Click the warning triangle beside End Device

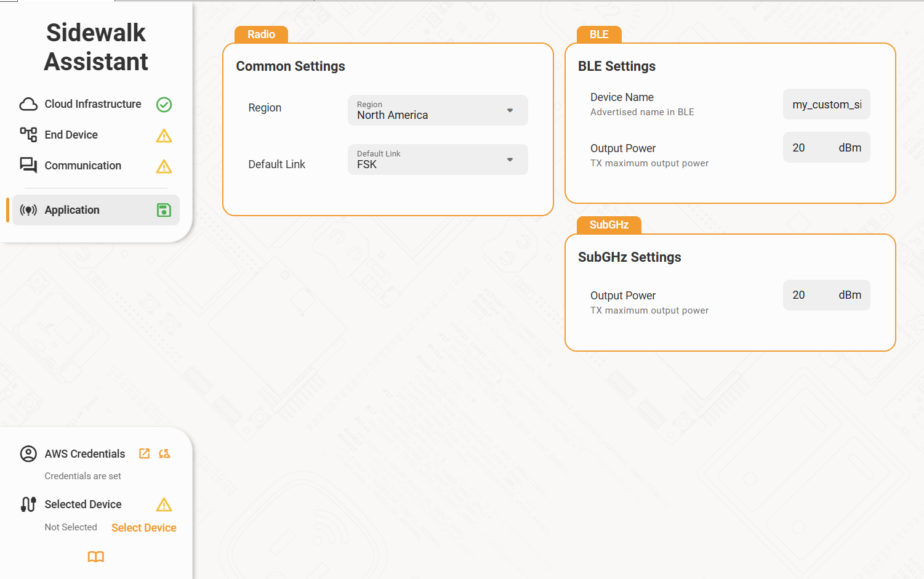coord(164,136)
